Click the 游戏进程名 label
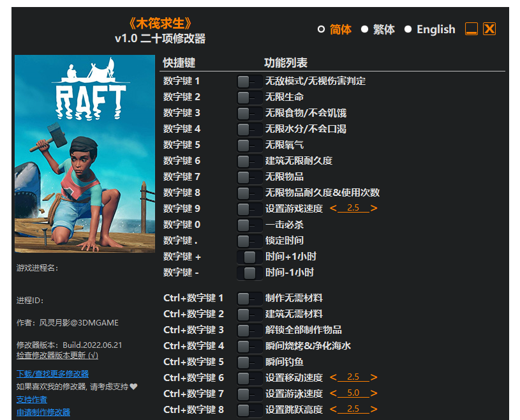The width and height of the screenshot is (520, 420). click(x=38, y=268)
